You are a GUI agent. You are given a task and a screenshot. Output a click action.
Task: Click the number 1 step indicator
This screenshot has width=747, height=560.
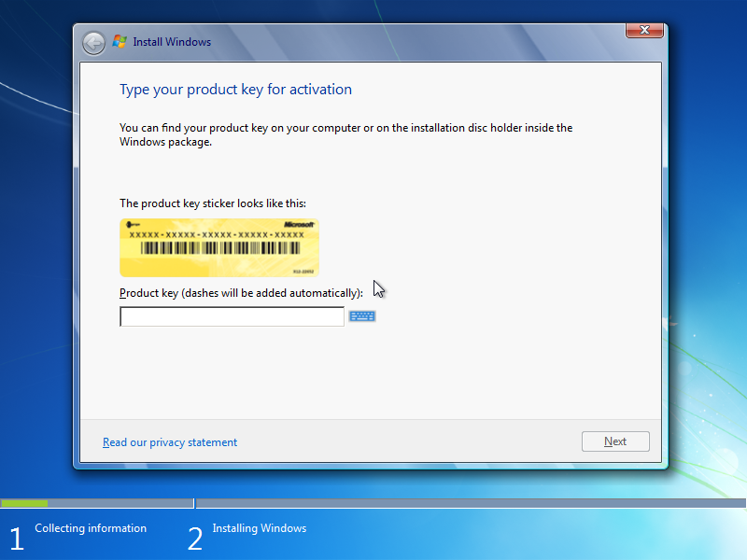coord(16,538)
